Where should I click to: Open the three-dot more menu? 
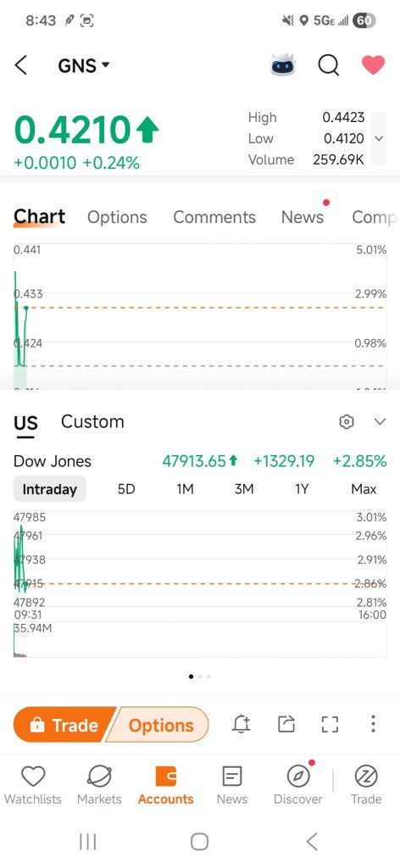[374, 724]
